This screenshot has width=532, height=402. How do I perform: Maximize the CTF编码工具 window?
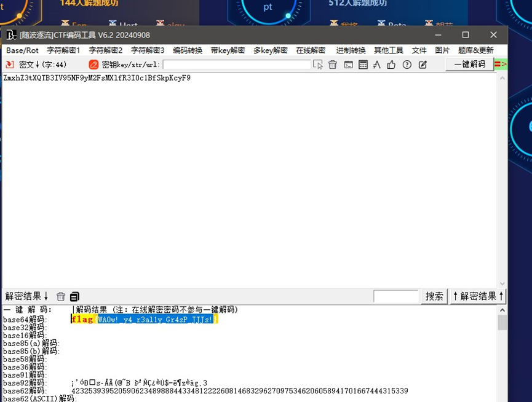click(466, 35)
